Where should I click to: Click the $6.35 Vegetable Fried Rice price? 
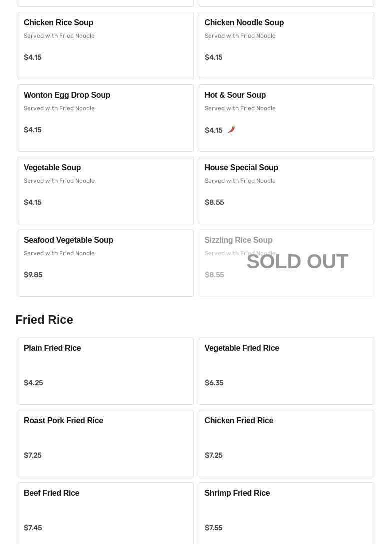tap(214, 383)
